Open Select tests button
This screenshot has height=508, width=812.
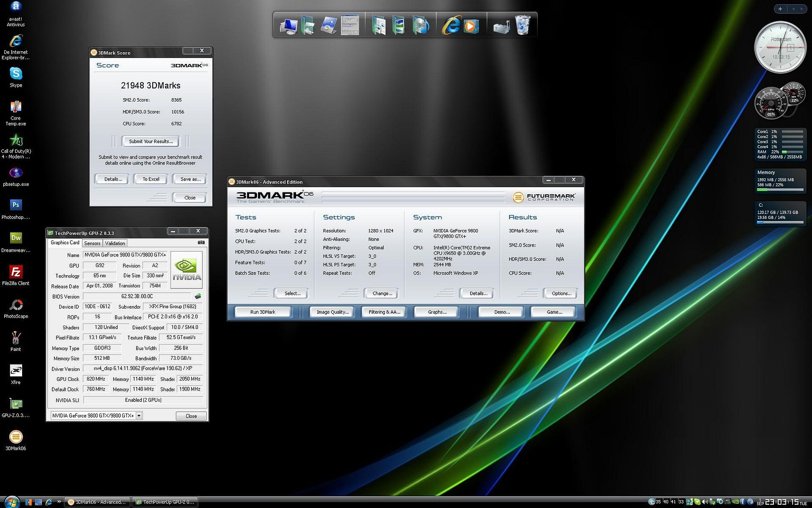click(292, 293)
